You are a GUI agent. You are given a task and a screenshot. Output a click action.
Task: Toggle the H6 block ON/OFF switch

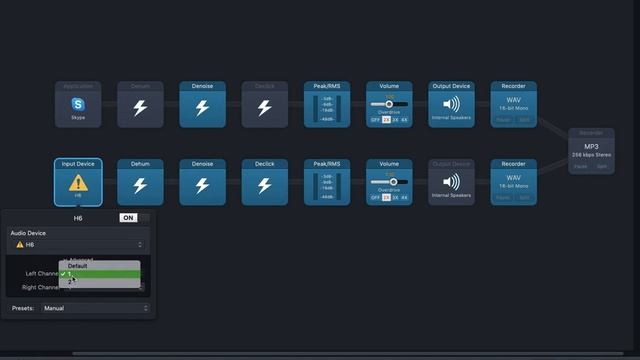134,218
